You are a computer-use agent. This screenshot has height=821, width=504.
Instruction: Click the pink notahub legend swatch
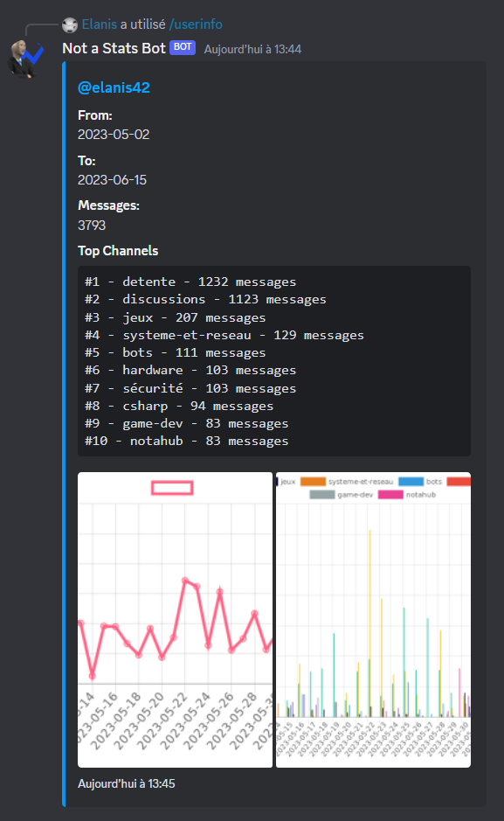pyautogui.click(x=390, y=495)
